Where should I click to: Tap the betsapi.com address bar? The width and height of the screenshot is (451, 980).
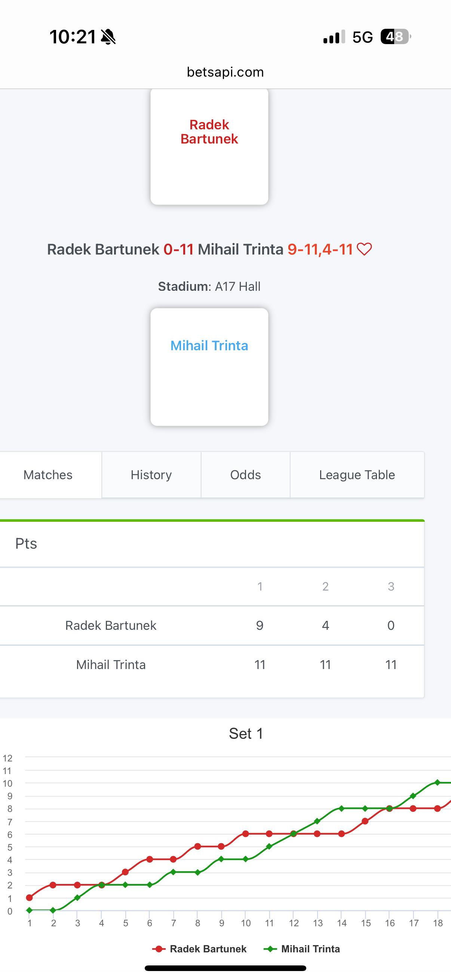pos(225,72)
